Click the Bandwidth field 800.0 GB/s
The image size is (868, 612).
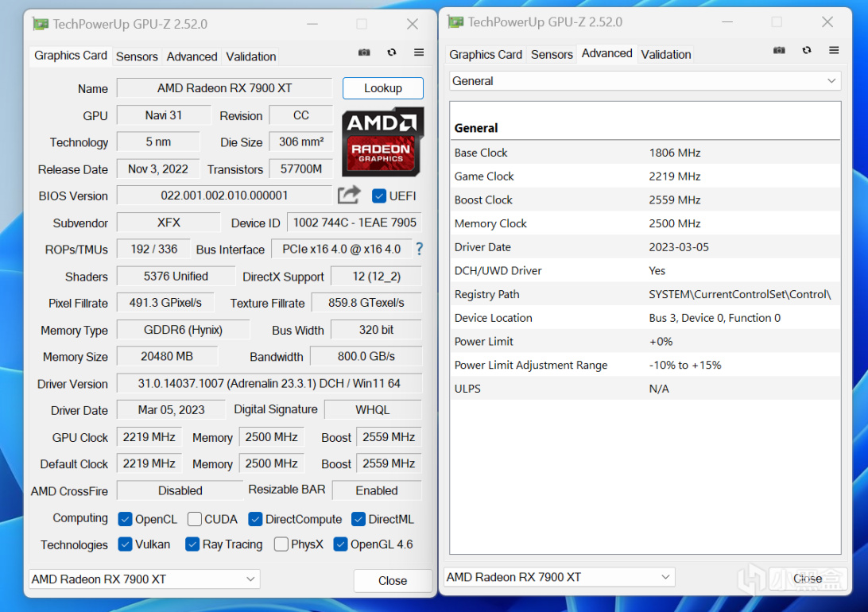[366, 356]
